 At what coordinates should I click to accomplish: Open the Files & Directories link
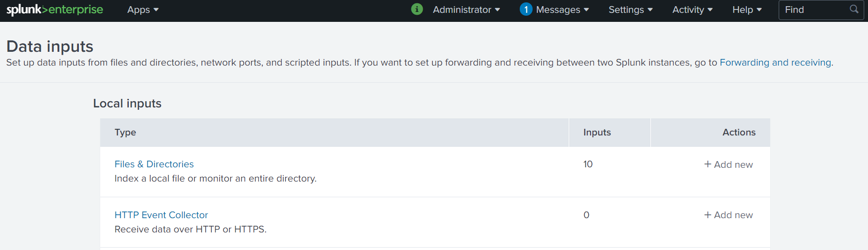[154, 164]
